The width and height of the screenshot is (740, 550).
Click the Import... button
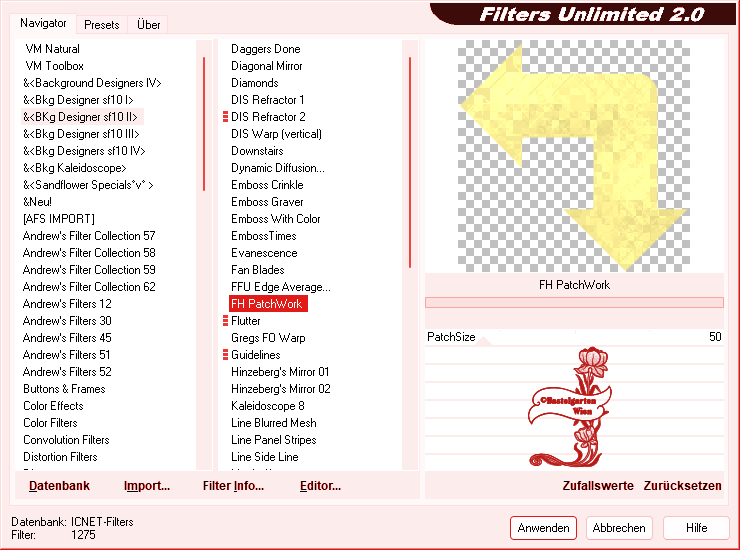click(147, 486)
